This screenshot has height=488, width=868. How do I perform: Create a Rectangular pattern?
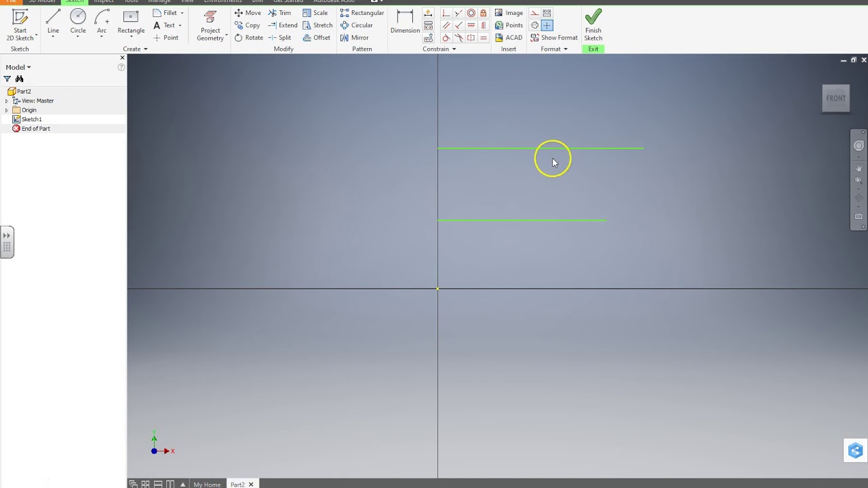[x=362, y=13]
